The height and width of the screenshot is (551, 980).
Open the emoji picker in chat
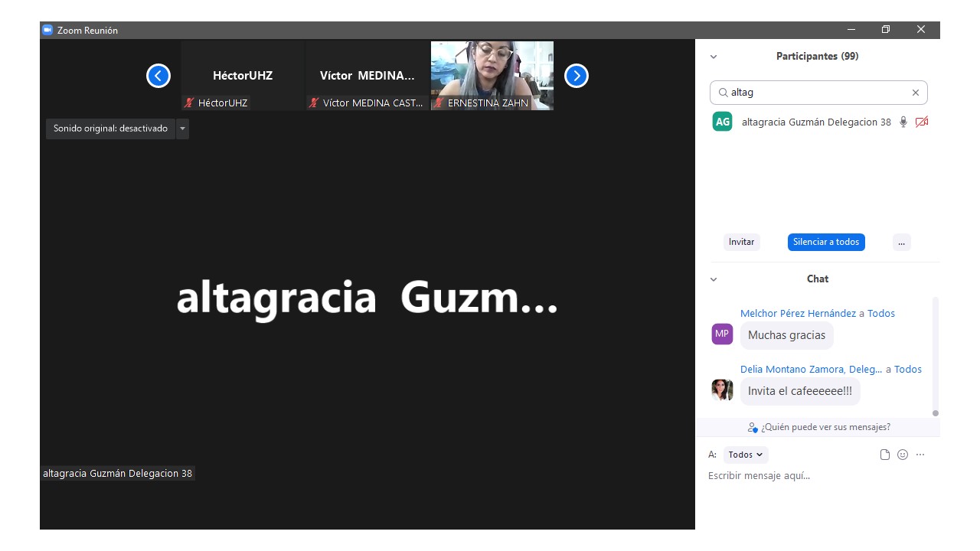pos(903,455)
